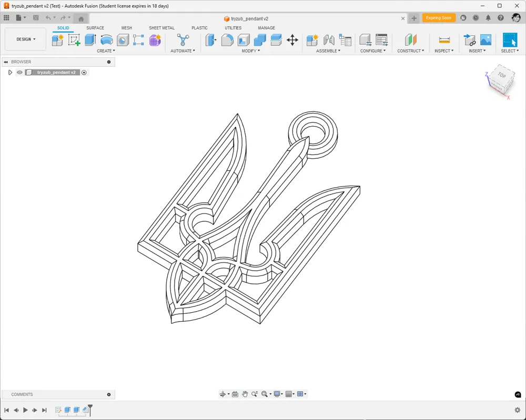526x420 pixels.
Task: Select the Measure tool
Action: click(x=444, y=40)
